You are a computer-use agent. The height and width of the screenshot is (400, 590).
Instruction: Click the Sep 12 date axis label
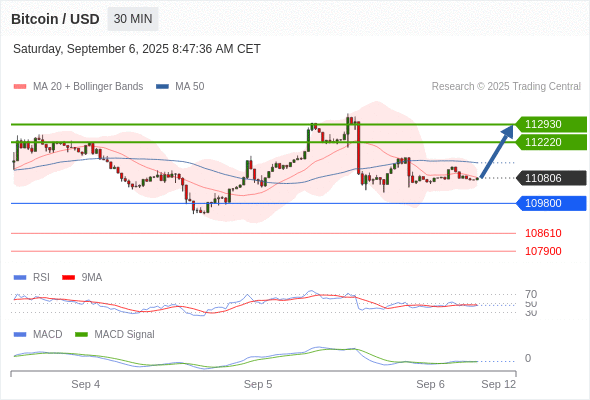(x=499, y=384)
